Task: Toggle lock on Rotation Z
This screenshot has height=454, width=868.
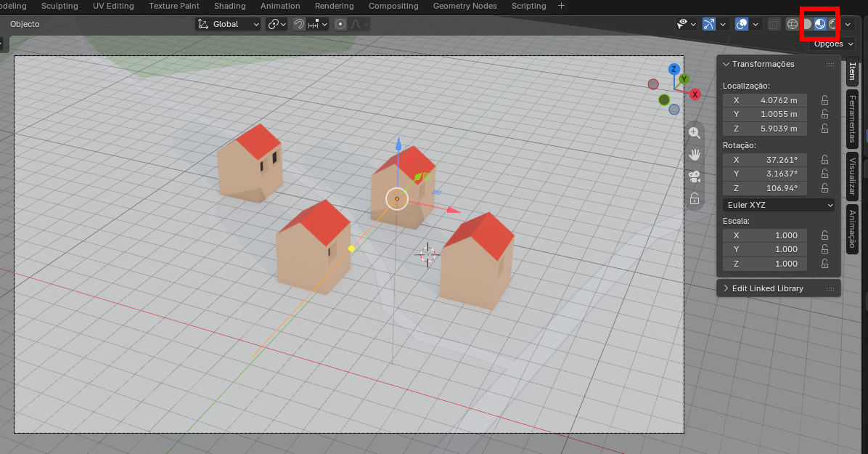Action: pos(824,188)
